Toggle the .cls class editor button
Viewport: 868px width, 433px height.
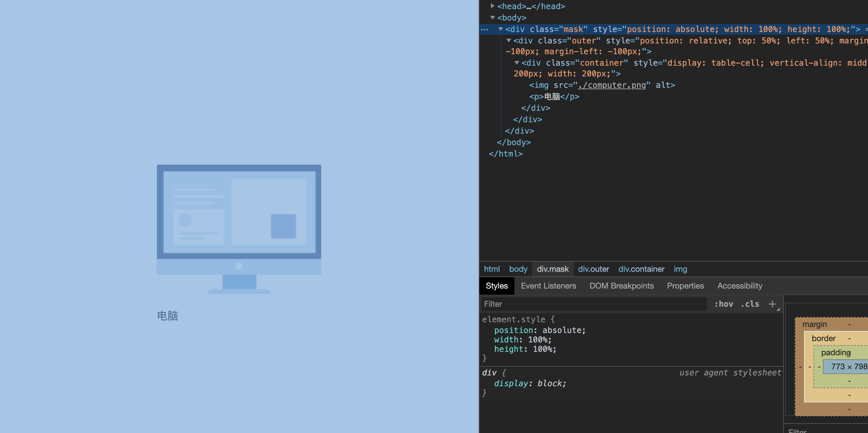click(x=750, y=304)
